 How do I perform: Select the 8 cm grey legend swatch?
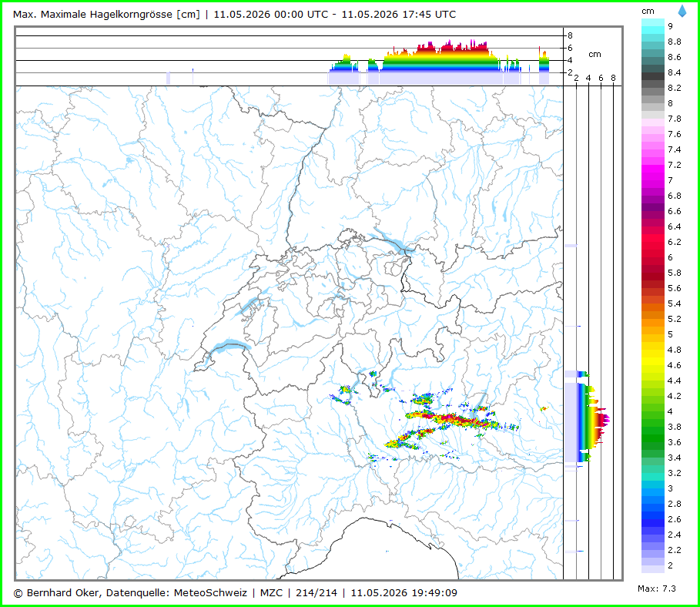coord(653,103)
